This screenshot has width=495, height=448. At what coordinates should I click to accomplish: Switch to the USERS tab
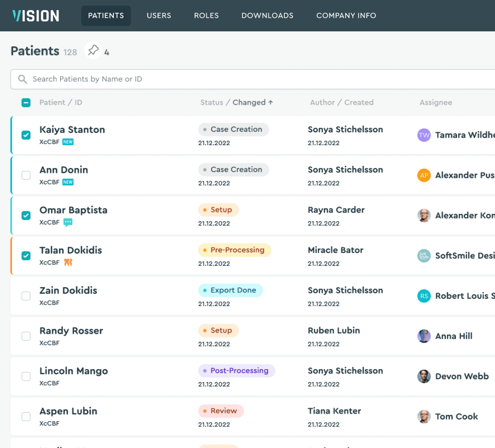click(x=159, y=16)
